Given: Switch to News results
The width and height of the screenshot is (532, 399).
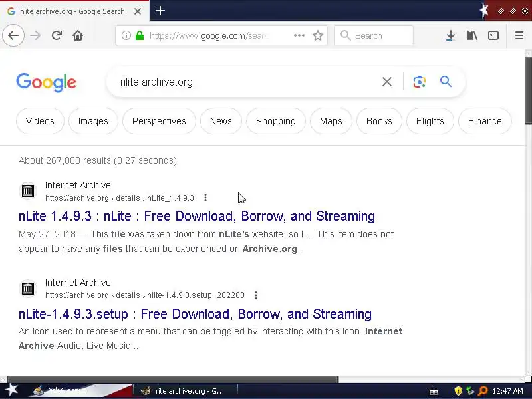Looking at the screenshot, I should pos(221,121).
